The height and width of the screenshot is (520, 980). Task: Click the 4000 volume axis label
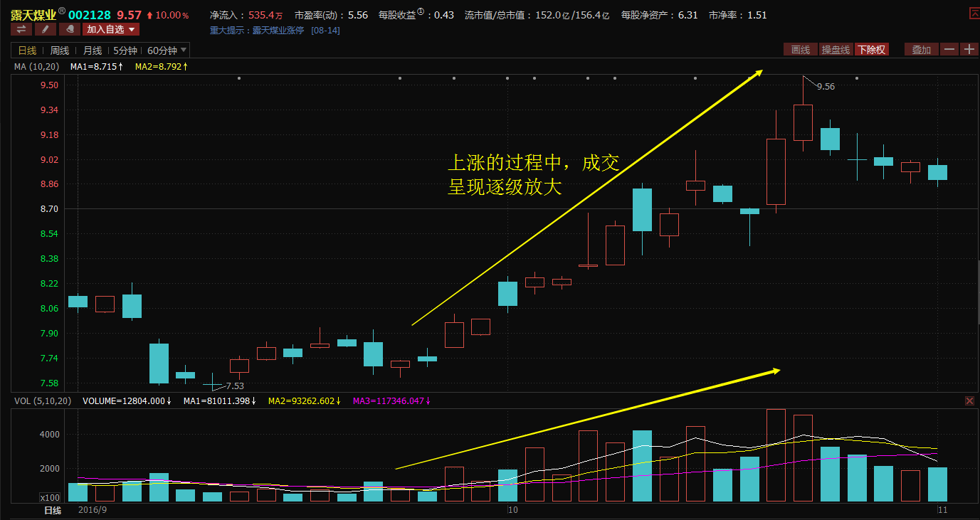49,434
